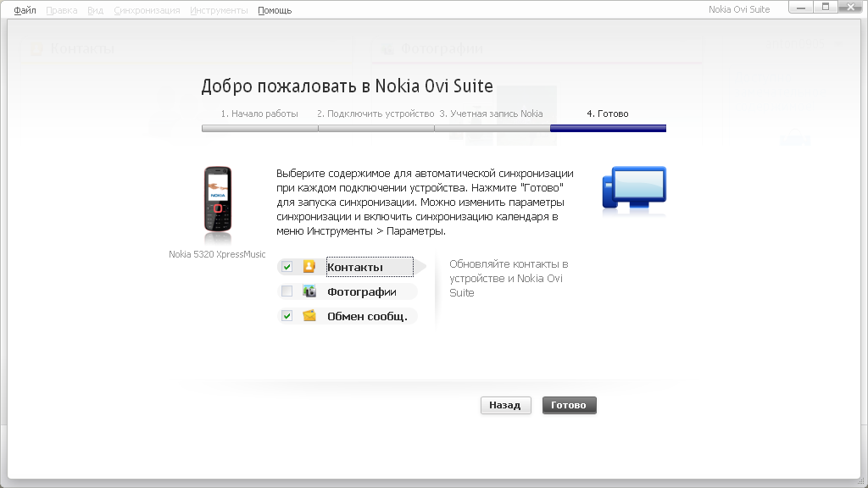This screenshot has width=868, height=488.
Task: Click the highlighted blue progress bar segment
Action: [608, 129]
